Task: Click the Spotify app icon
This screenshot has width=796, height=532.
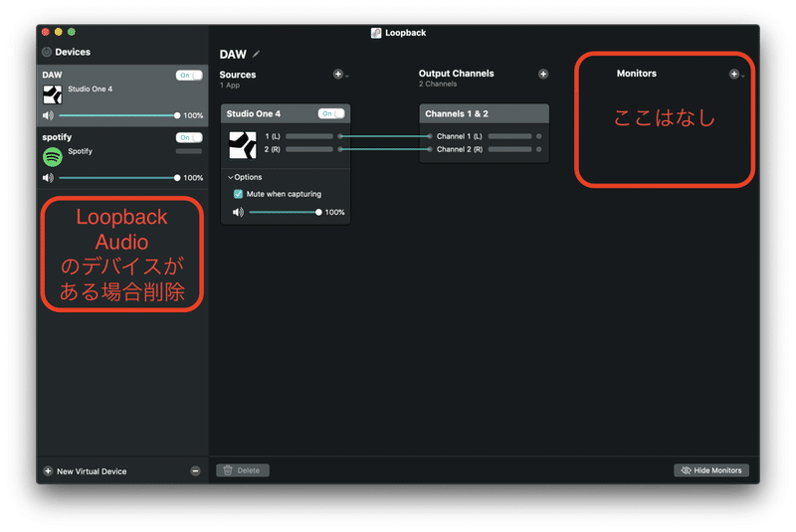Action: pyautogui.click(x=53, y=157)
